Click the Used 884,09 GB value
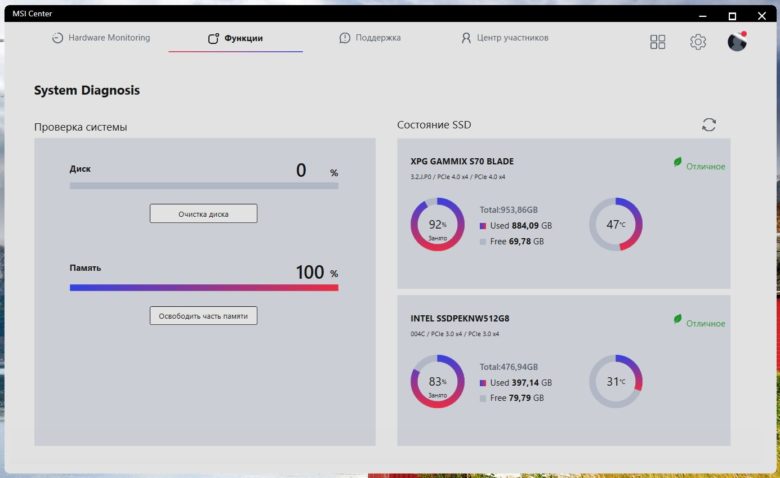The width and height of the screenshot is (780, 478). point(521,226)
